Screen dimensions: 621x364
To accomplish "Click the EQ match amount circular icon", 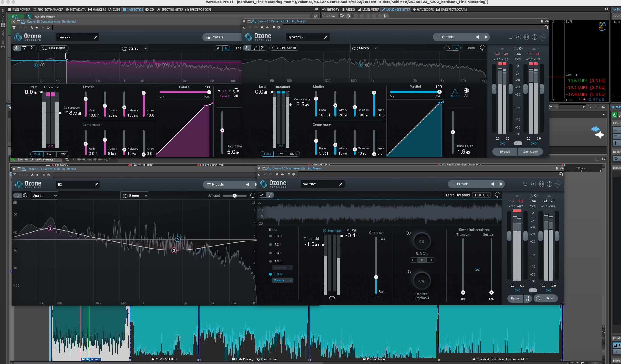I will (x=253, y=195).
